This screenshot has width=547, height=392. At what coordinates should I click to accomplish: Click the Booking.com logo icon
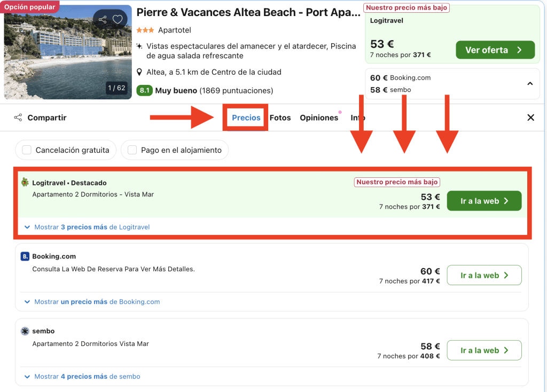25,256
